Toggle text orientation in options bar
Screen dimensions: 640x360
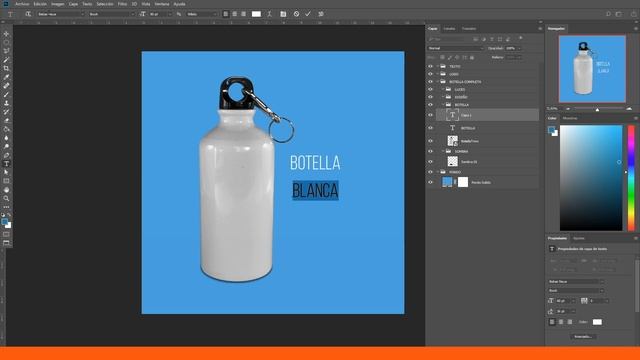pyautogui.click(x=28, y=14)
